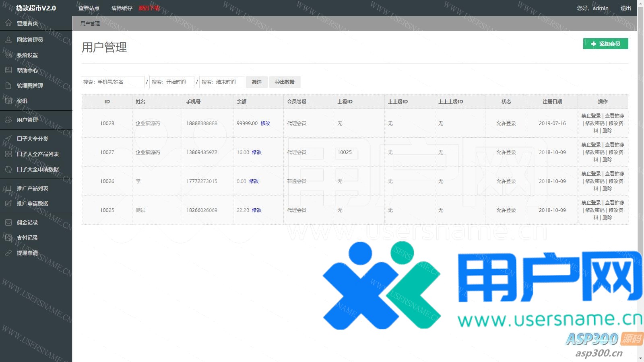Click the 注册日期 column header
This screenshot has width=644, height=362.
pos(552,102)
